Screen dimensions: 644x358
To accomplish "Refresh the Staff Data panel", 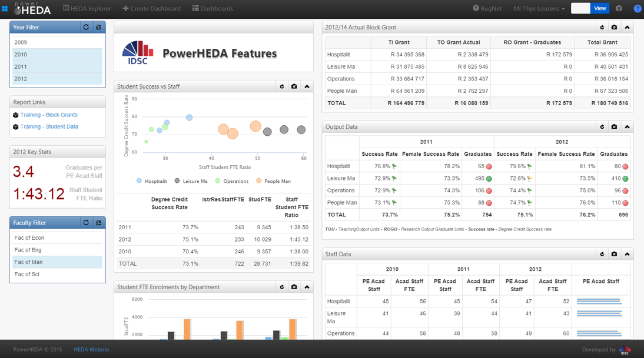I will click(x=602, y=255).
